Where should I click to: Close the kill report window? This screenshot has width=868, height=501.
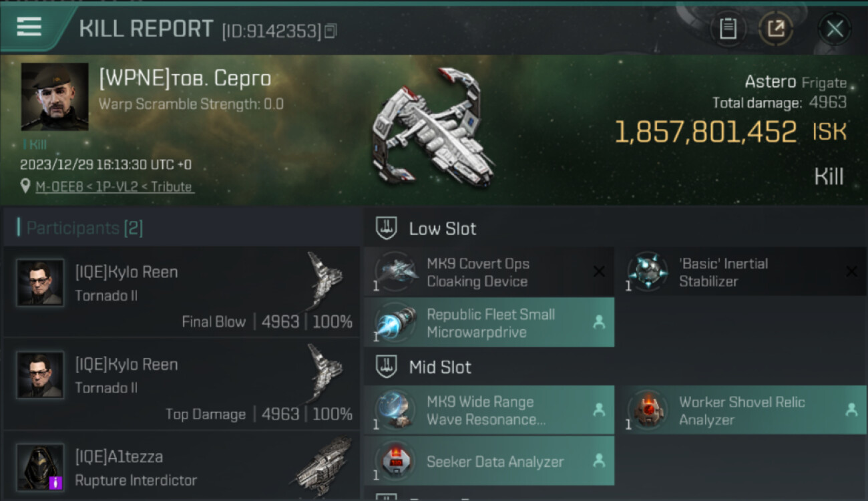pos(835,29)
